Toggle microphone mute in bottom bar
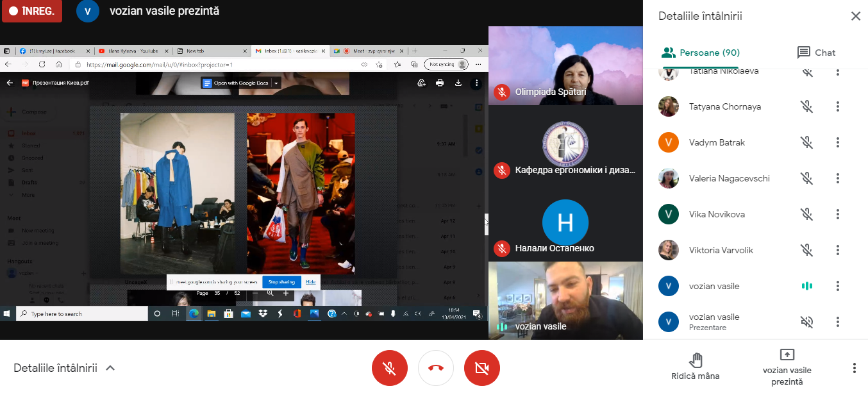The height and width of the screenshot is (393, 868). 389,368
